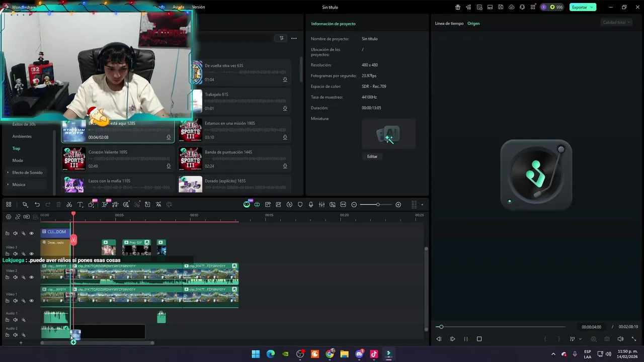
Task: Zoom in the timeline with plus icon
Action: point(398,205)
